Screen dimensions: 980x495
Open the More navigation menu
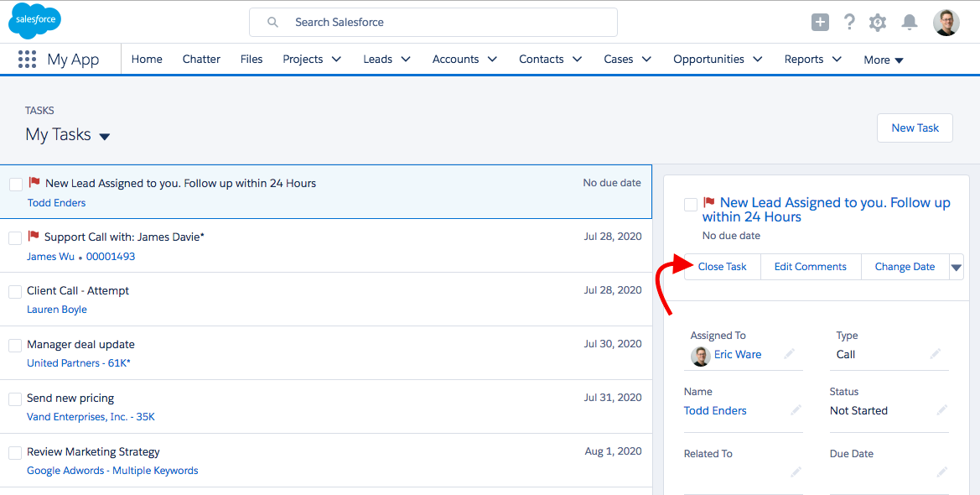[884, 60]
